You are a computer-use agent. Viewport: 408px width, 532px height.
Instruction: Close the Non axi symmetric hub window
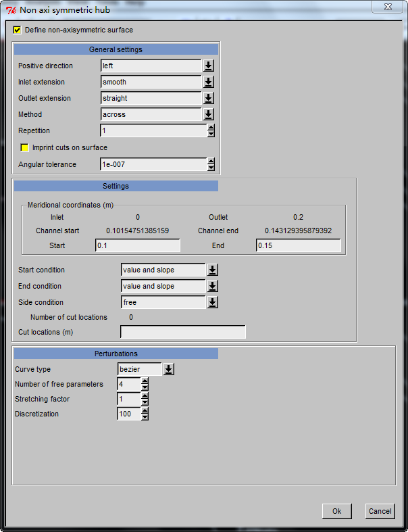388,7
